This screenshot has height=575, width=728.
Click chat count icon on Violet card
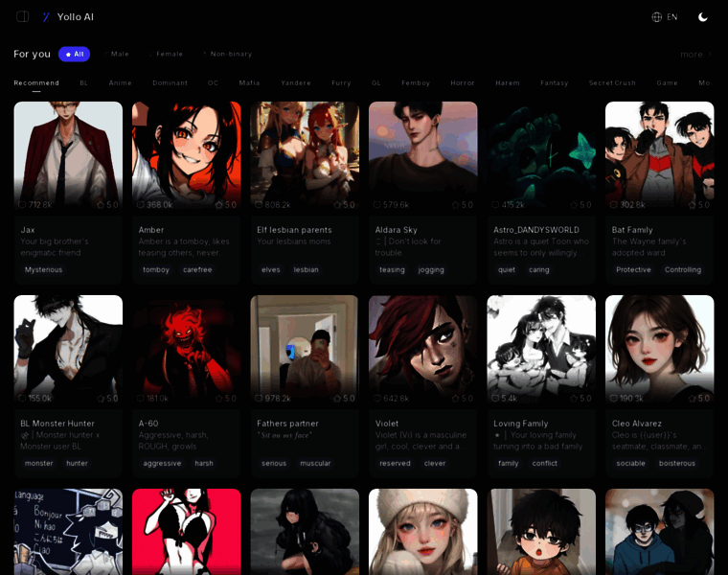coord(377,399)
